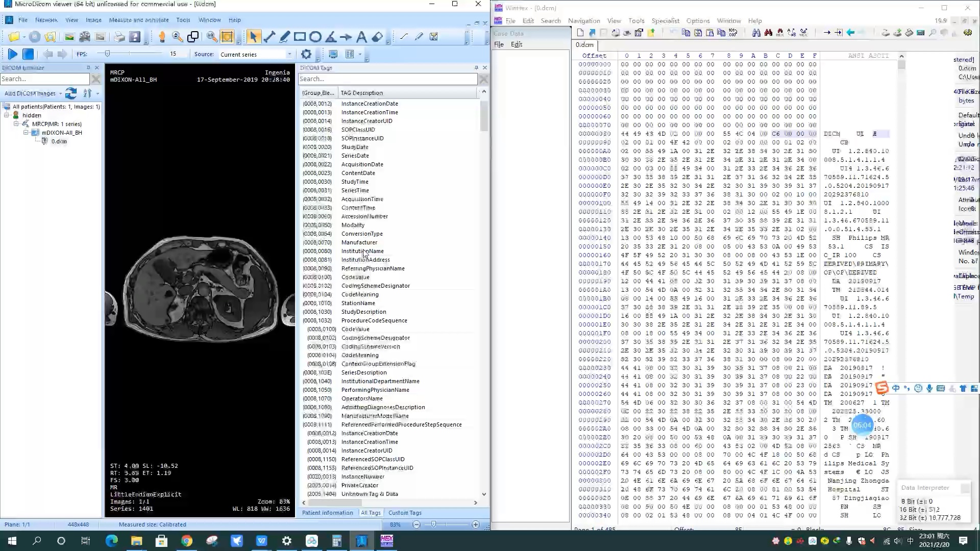
Task: Open the layout dropdown arrow
Action: [360, 54]
